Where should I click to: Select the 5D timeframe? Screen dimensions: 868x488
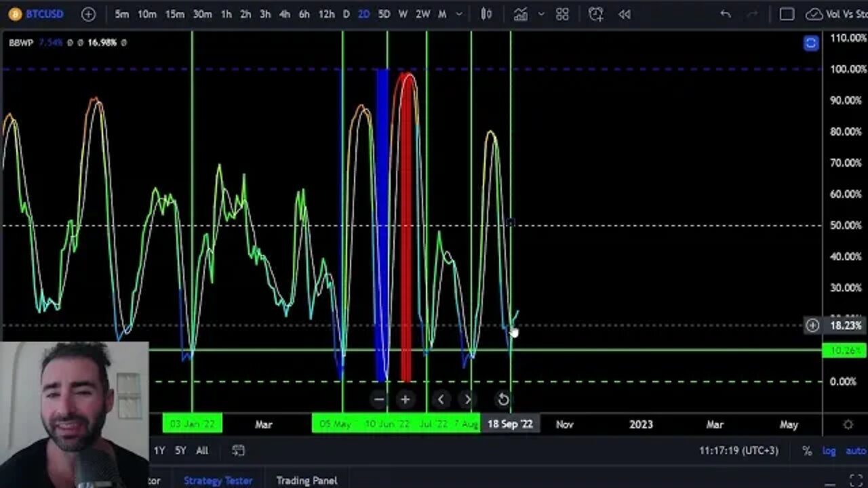pyautogui.click(x=384, y=14)
